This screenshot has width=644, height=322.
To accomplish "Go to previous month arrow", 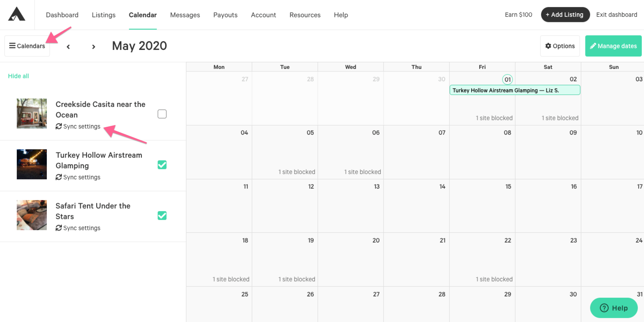I will 68,46.
